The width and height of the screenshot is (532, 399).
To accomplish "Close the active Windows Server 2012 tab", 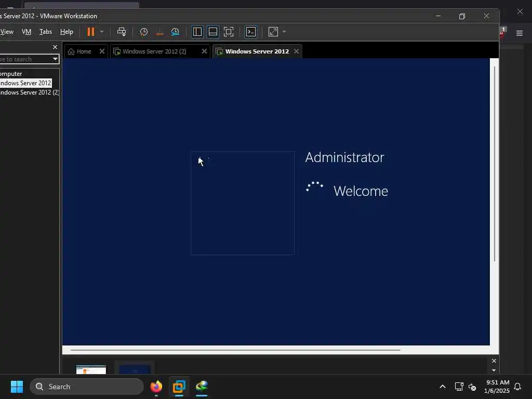I will 296,51.
